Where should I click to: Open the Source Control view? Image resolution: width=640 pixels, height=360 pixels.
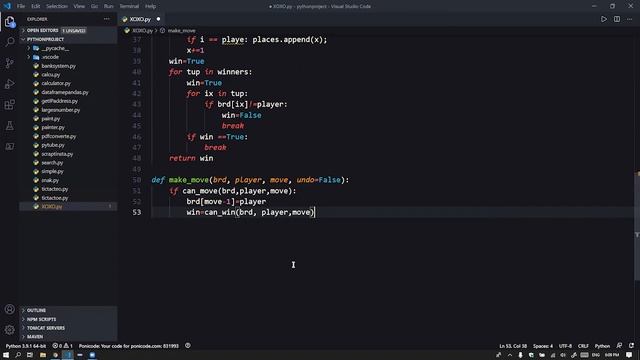(x=10, y=63)
